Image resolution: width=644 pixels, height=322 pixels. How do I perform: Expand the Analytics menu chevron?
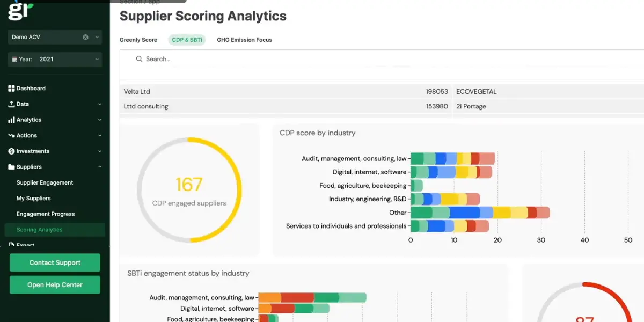point(99,120)
